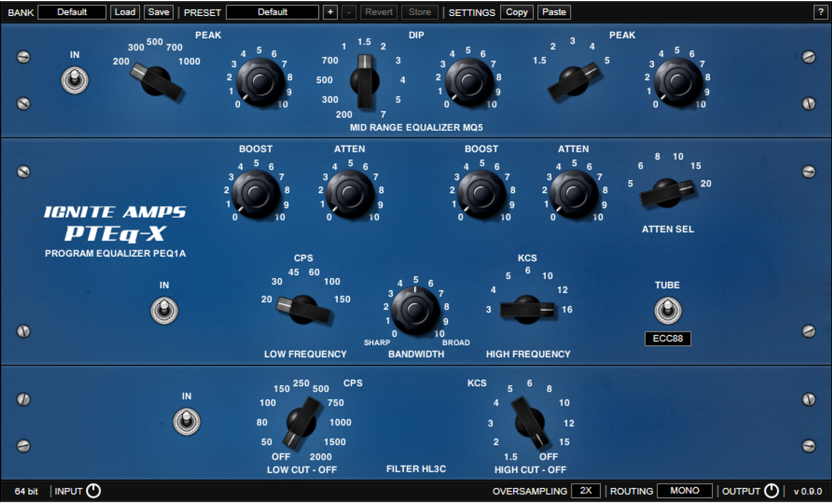
Task: Select 20 on the ATTEN SEL scale
Action: pos(705,184)
